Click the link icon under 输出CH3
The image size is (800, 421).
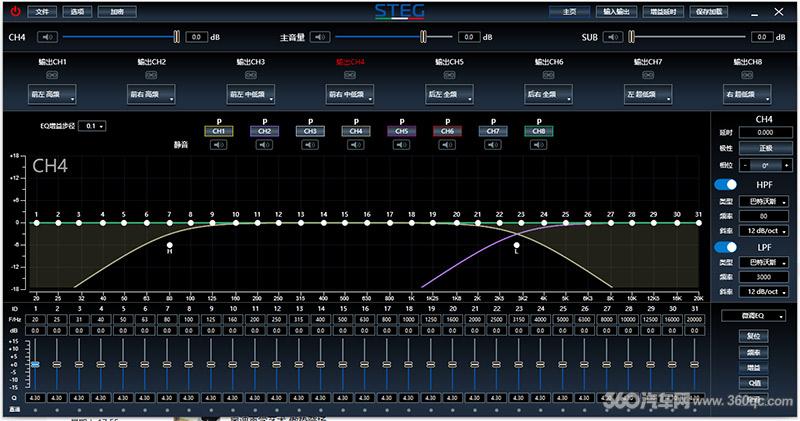tap(251, 75)
